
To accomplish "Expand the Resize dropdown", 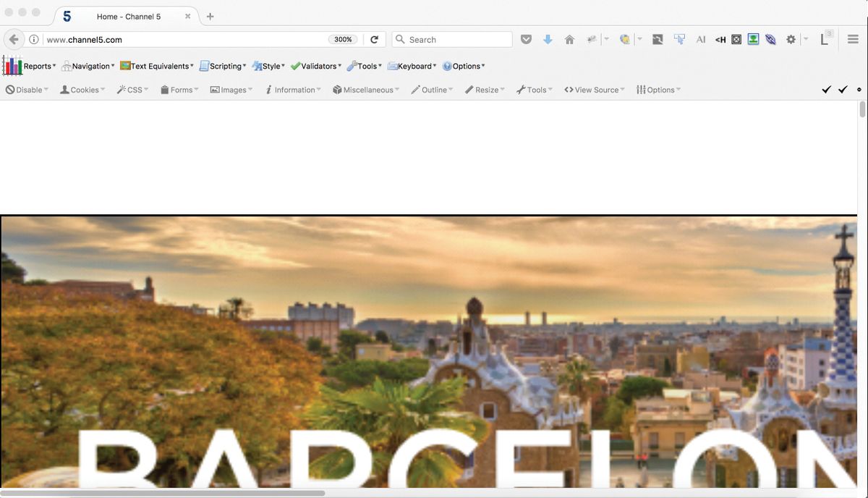I will 484,89.
